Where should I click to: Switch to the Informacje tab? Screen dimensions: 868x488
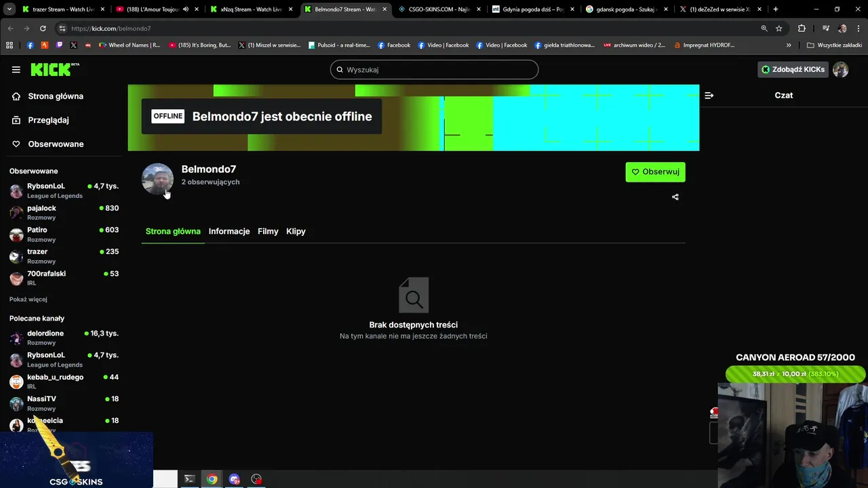point(229,231)
